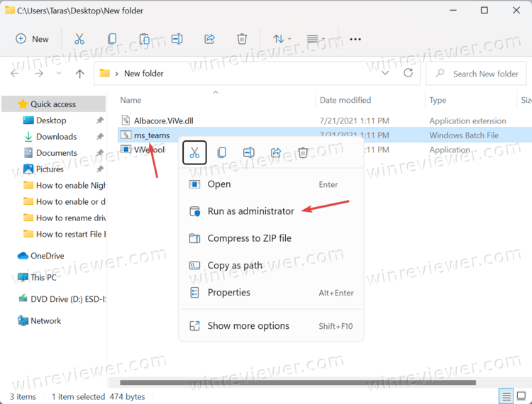
Task: Choose Run as administrator
Action: coord(271,211)
